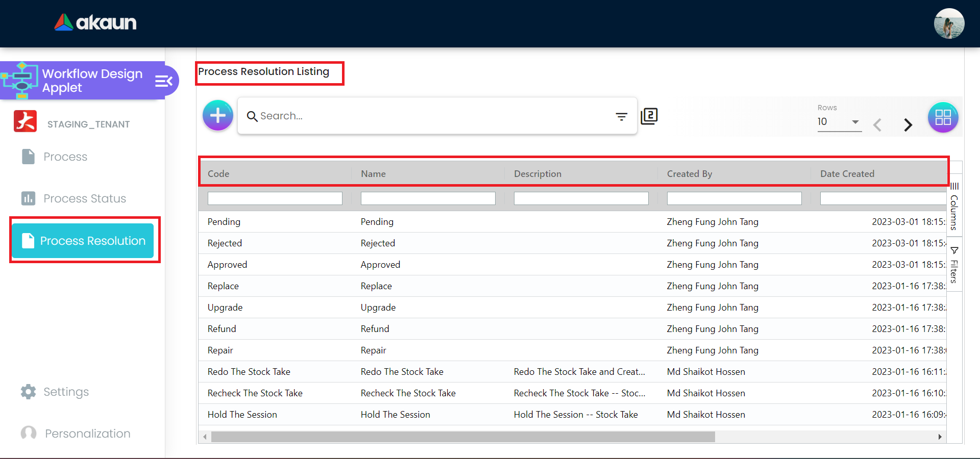Open the search filter options icon
This screenshot has width=980, height=459.
pyautogui.click(x=621, y=117)
